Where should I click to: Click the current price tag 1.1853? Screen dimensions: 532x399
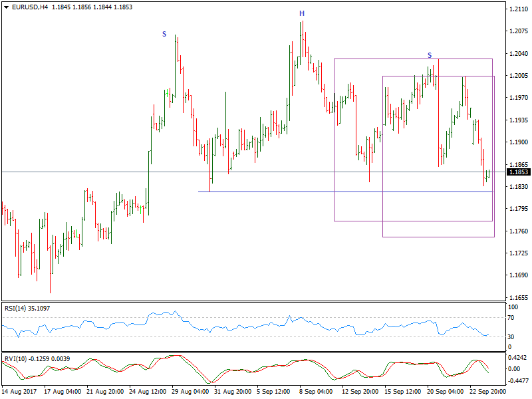[x=519, y=172]
